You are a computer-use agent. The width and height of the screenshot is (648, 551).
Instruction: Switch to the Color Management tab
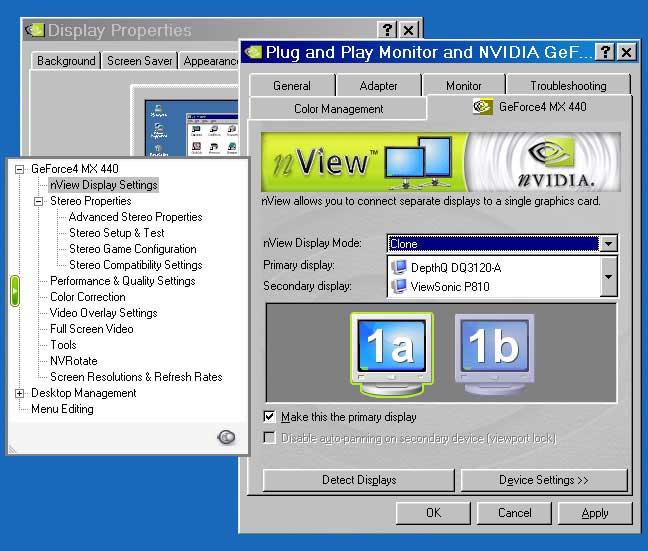click(338, 109)
